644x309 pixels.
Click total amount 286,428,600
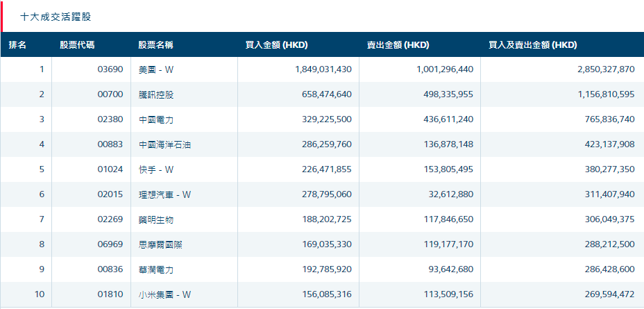pyautogui.click(x=610, y=269)
